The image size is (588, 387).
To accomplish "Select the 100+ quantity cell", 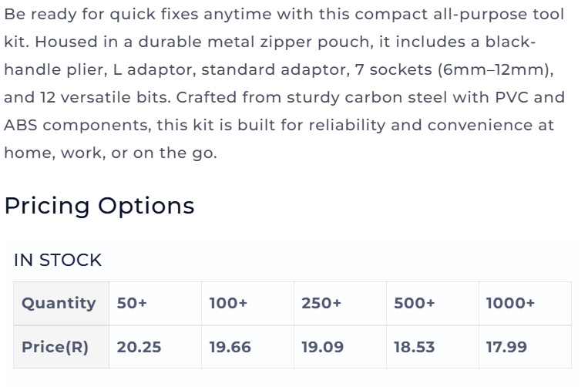I will (x=248, y=304).
